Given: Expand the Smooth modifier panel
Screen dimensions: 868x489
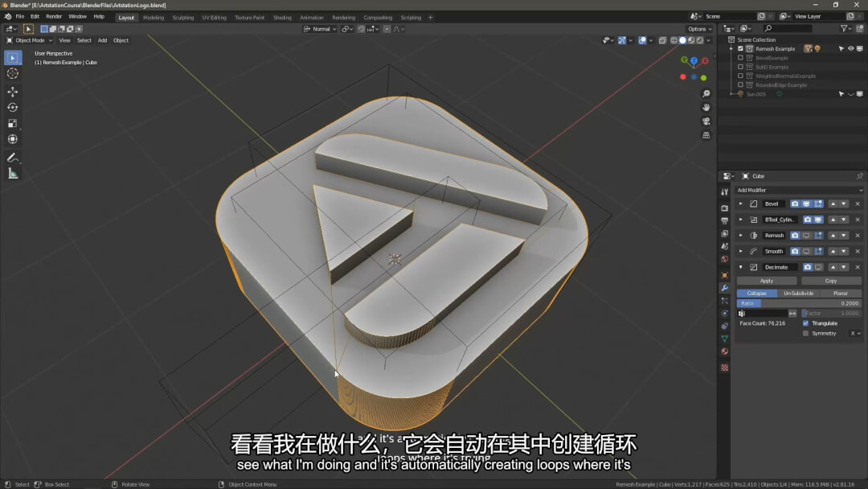Looking at the screenshot, I should pyautogui.click(x=741, y=252).
